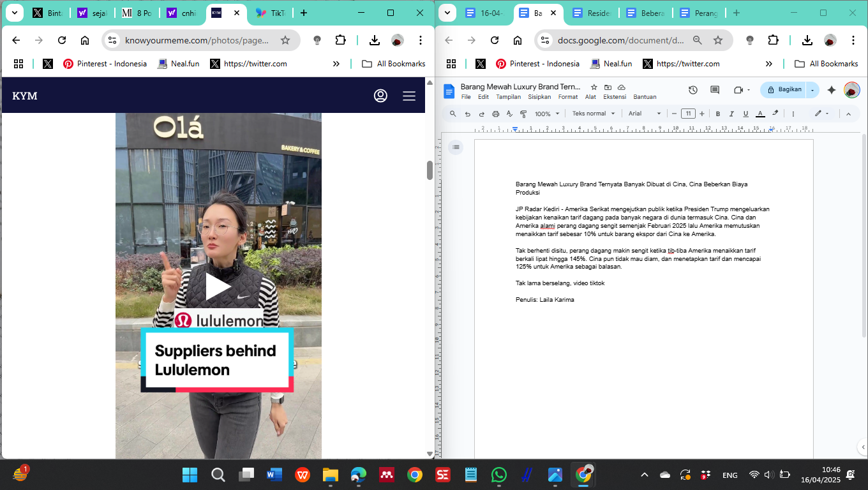Reload the knowyourmeme page
Screen dimensions: 868x490
[x=62, y=40]
